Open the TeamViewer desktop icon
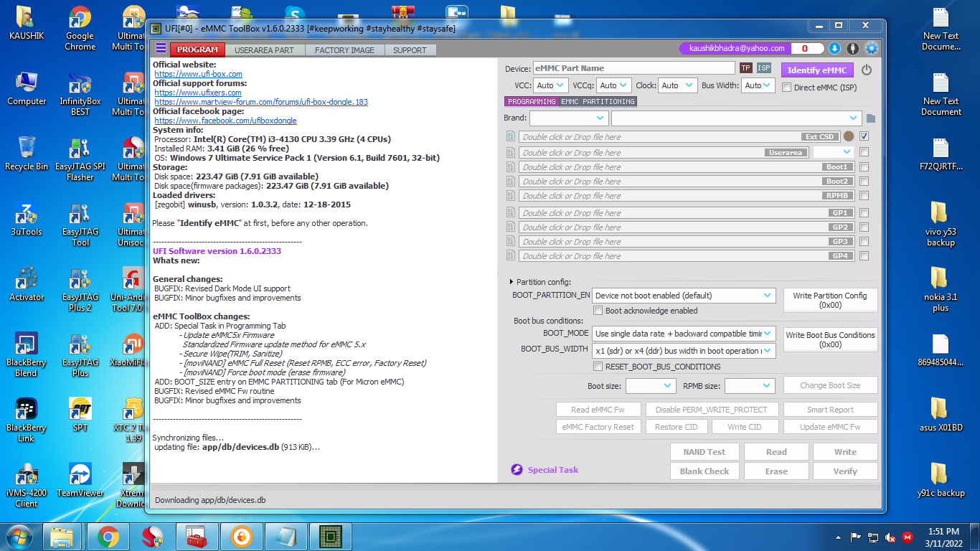980x551 pixels. (x=80, y=479)
